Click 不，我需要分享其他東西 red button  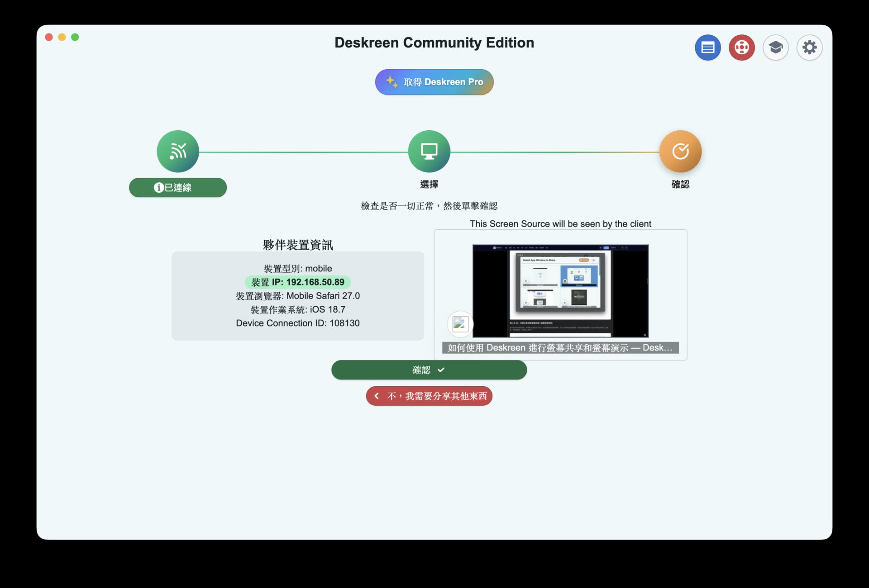pyautogui.click(x=429, y=396)
